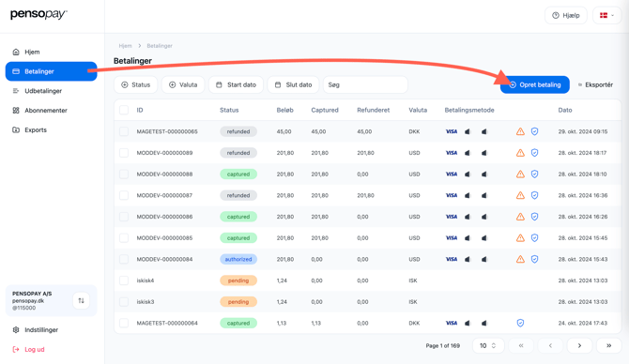Image resolution: width=629 pixels, height=364 pixels.
Task: Click date 29. okt. 2024 09:15
Action: 583,131
